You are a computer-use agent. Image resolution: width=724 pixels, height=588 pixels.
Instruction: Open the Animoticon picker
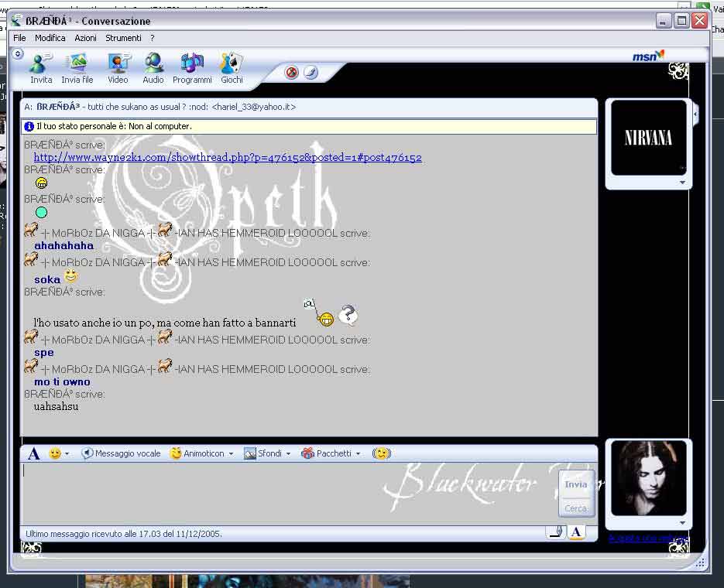pos(198,453)
